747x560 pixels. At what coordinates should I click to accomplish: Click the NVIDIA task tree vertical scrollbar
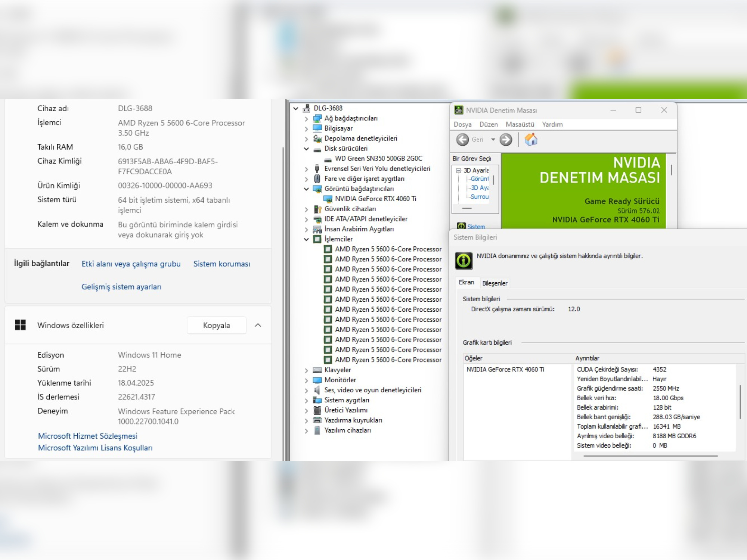pyautogui.click(x=493, y=181)
